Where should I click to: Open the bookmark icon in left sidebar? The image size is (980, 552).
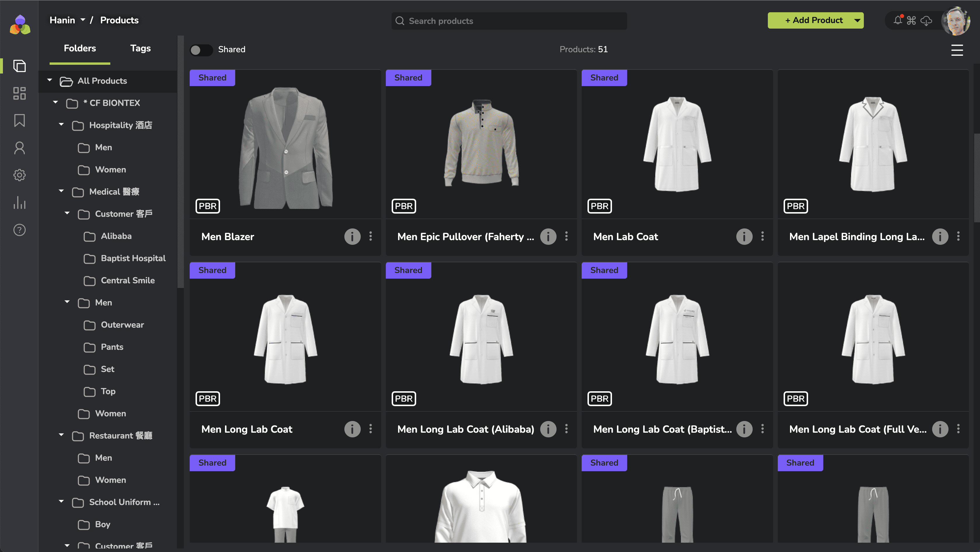[x=19, y=120]
